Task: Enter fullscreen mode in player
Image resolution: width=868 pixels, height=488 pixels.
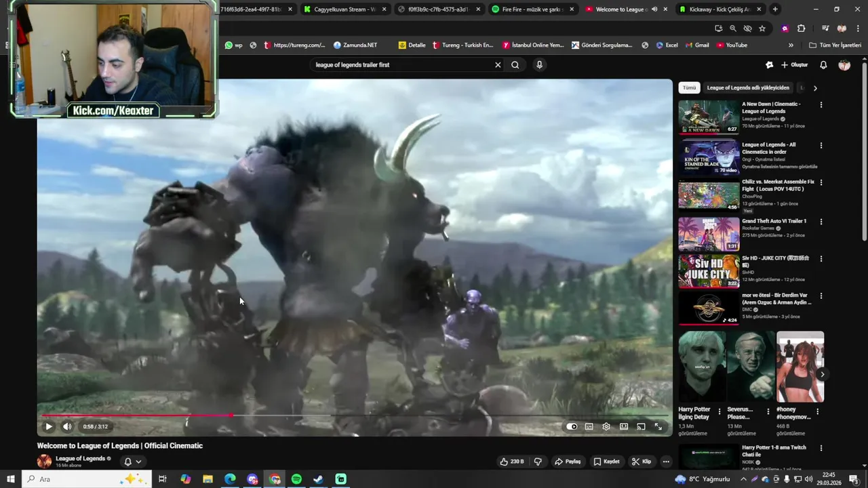Action: (x=658, y=426)
